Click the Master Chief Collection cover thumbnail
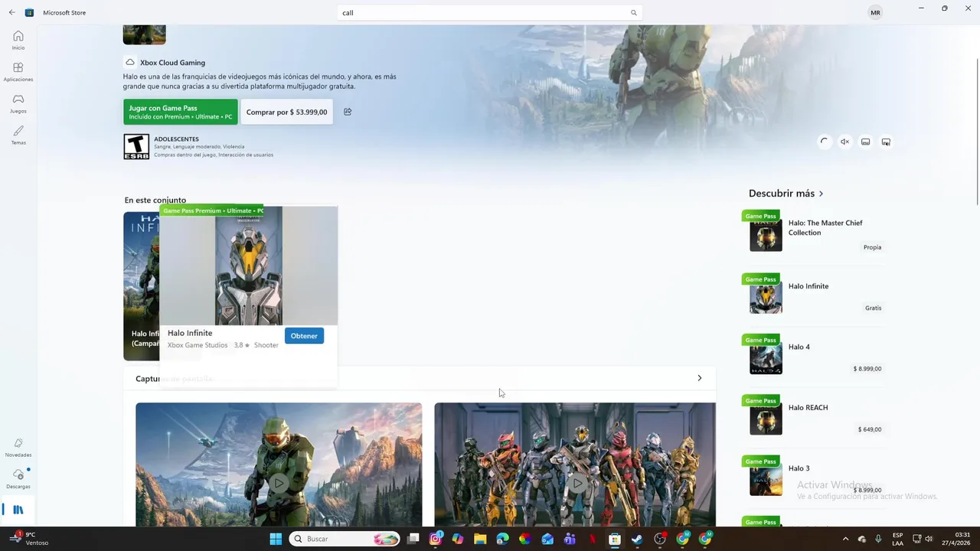The image size is (980, 551). [x=766, y=236]
